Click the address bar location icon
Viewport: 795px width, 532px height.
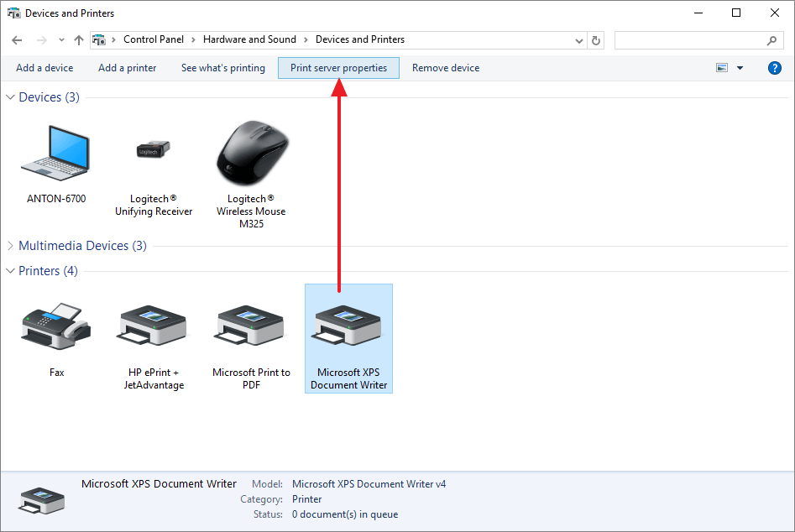click(x=99, y=39)
